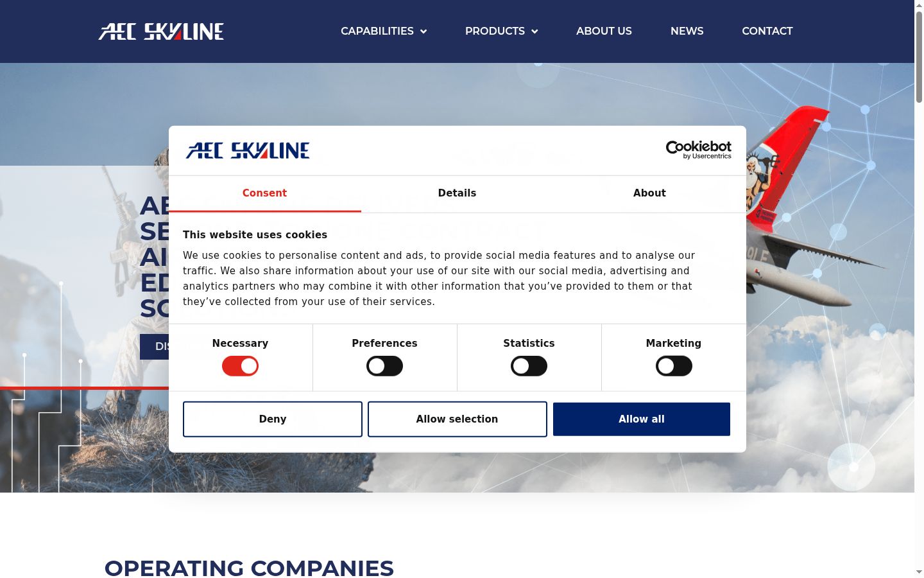Go to the NEWS page

pos(687,31)
